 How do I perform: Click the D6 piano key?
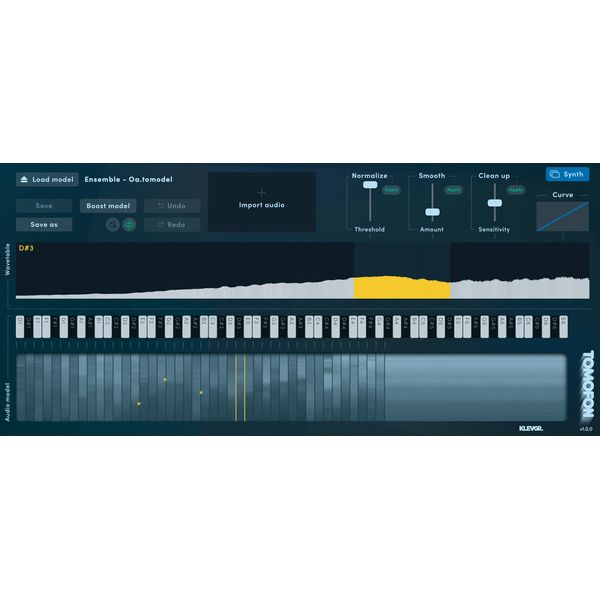546,327
